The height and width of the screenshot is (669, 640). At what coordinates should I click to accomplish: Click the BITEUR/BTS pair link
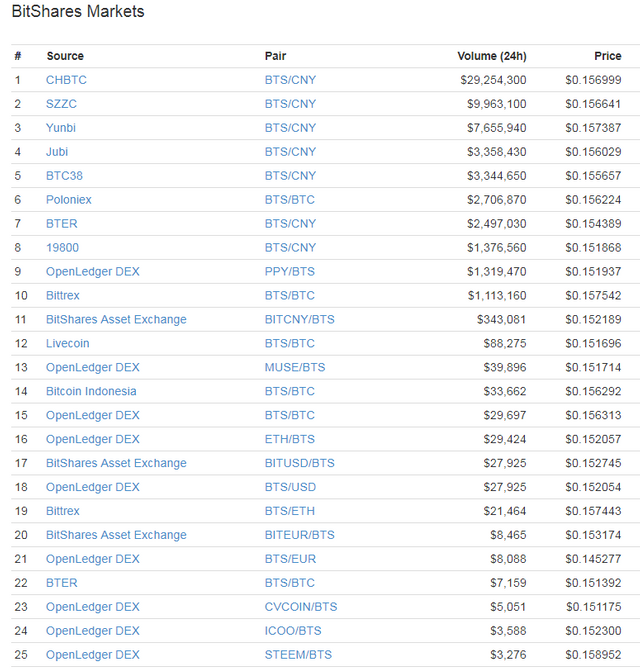(300, 534)
